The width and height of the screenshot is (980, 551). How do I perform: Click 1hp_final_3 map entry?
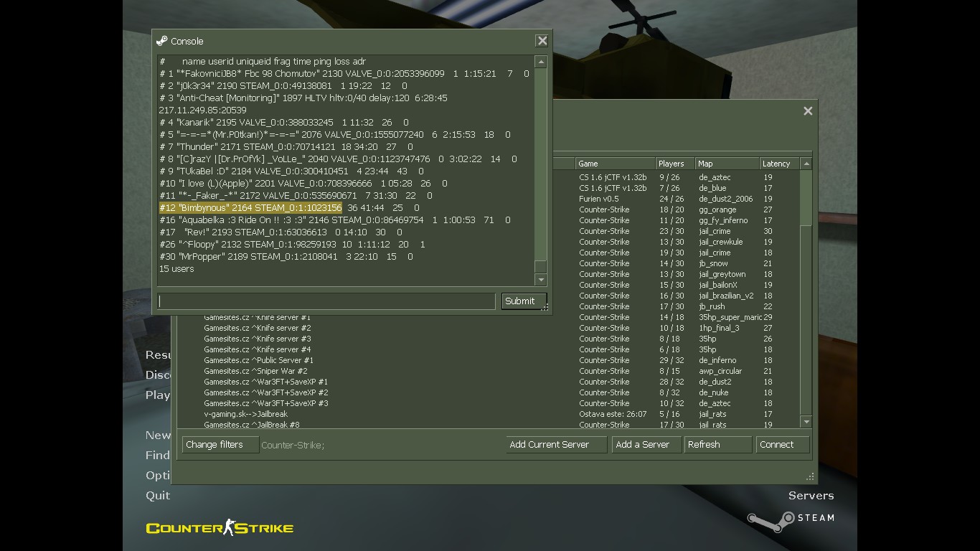pos(719,328)
